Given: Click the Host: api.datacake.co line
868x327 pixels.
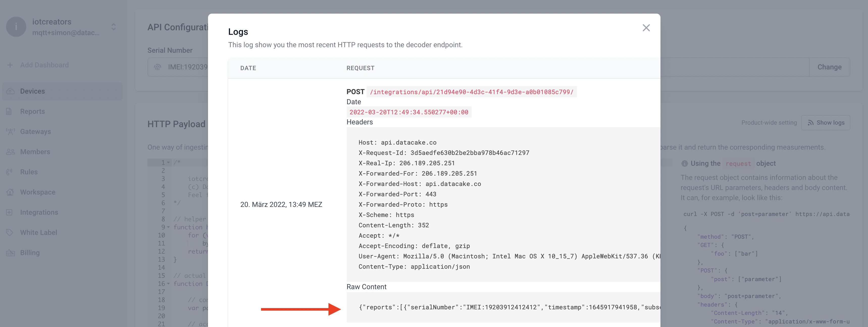Looking at the screenshot, I should pos(397,143).
